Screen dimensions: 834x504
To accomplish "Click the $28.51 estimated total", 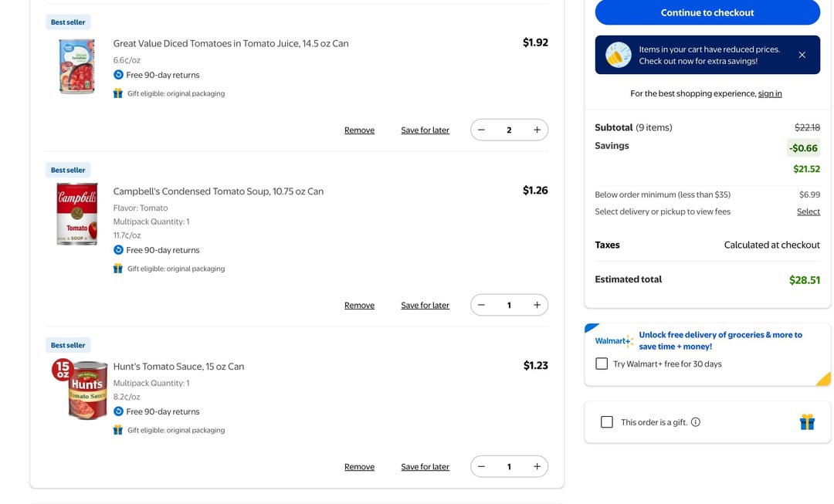I will pos(804,280).
